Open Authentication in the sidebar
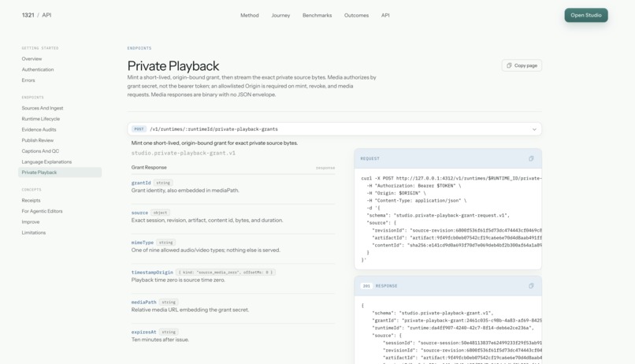 click(x=38, y=69)
